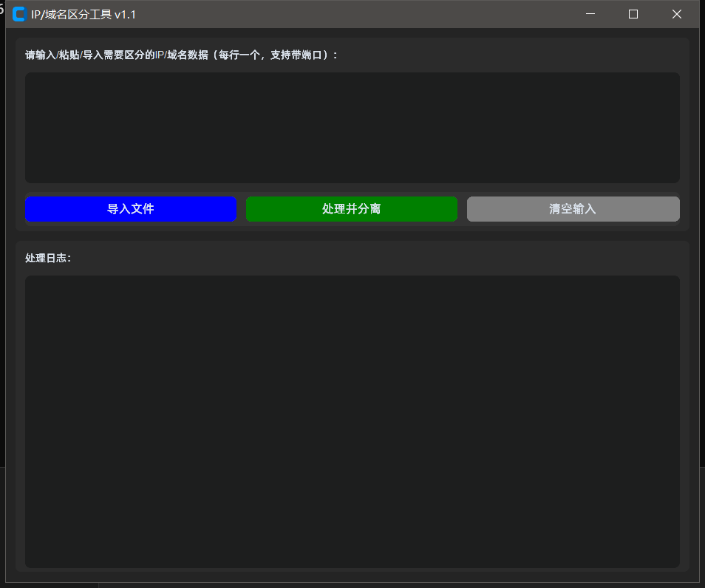Click the window title text IP/域名区分工具 v1.1

[x=83, y=15]
